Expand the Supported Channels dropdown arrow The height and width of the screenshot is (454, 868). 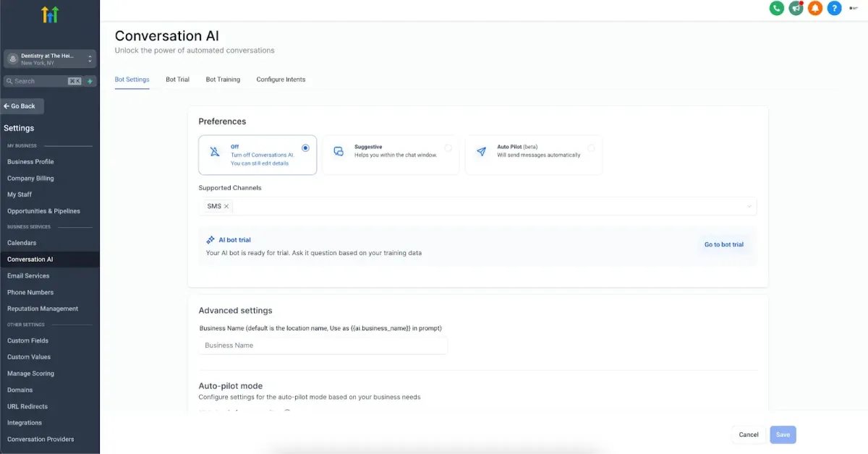click(749, 207)
